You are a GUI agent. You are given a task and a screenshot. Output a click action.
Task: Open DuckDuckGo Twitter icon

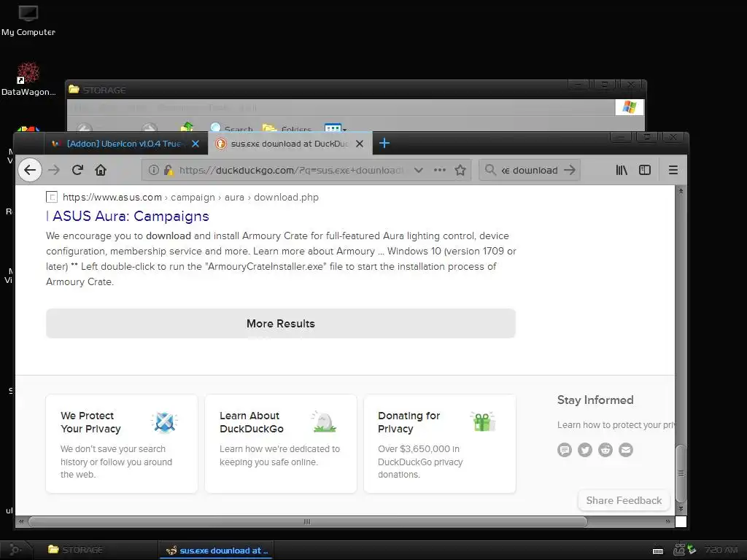[585, 449]
